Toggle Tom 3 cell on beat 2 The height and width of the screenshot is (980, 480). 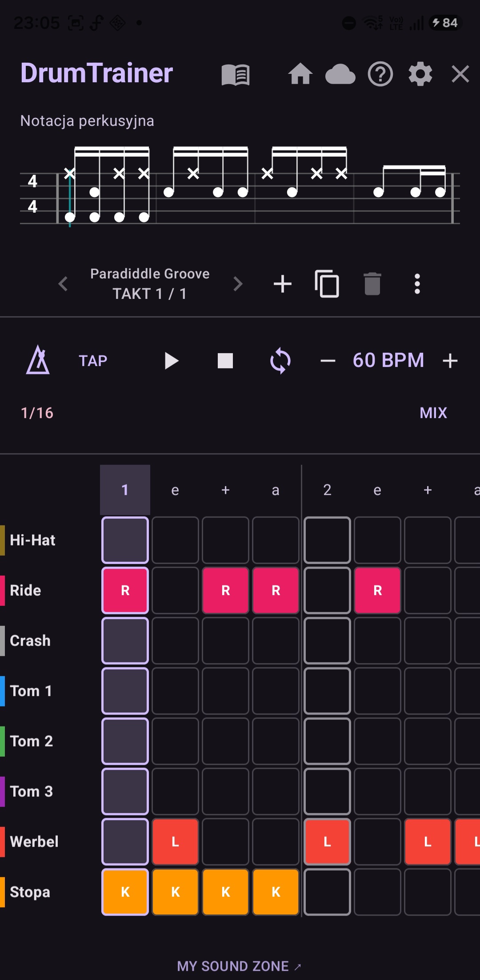[327, 791]
